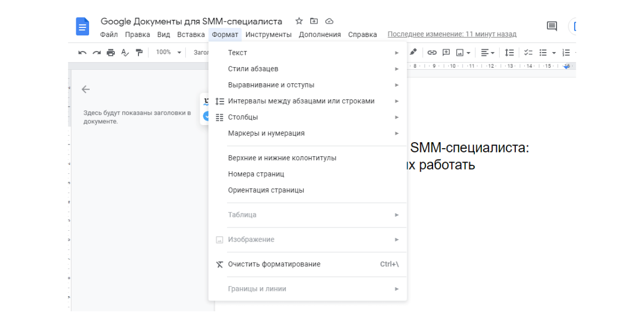Click the add comment toolbar icon

pyautogui.click(x=446, y=53)
